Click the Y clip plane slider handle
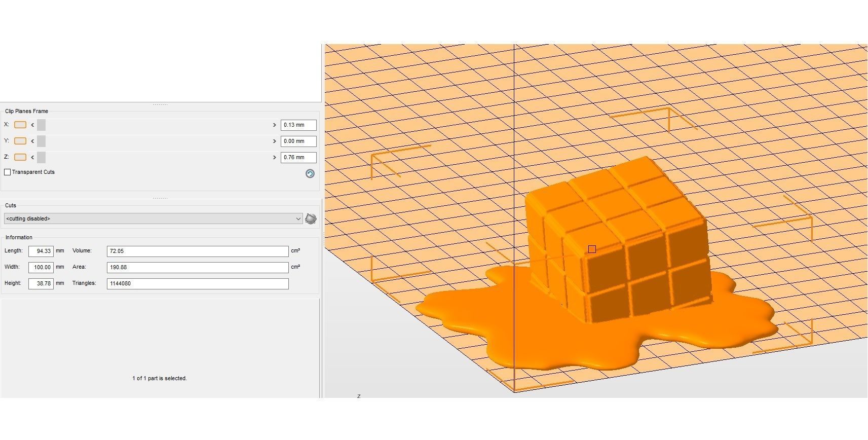 pos(41,141)
